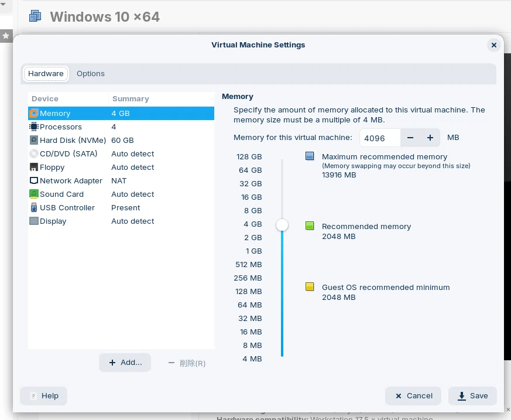Click the NAT summary value
The height and width of the screenshot is (420, 511).
(x=119, y=180)
